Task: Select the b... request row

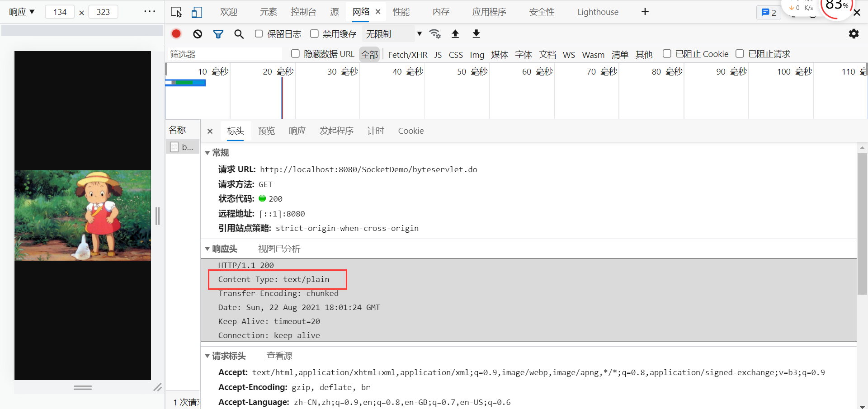Action: pos(183,147)
